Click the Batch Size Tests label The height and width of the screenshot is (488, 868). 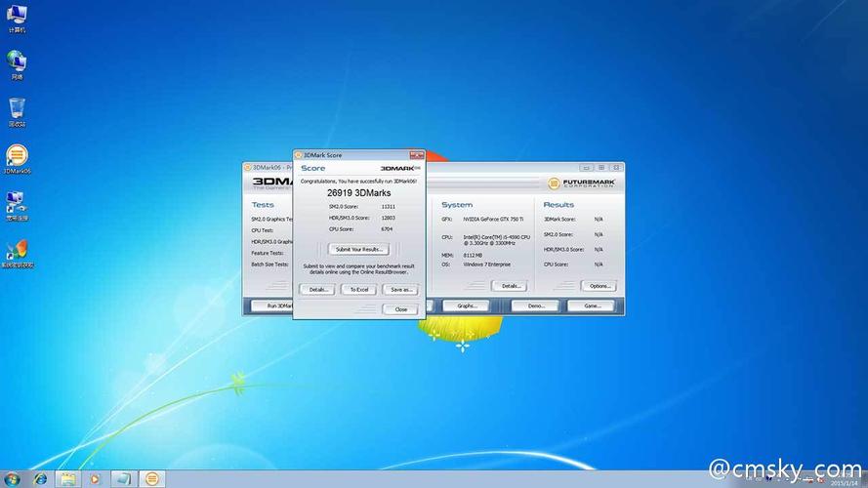point(269,264)
